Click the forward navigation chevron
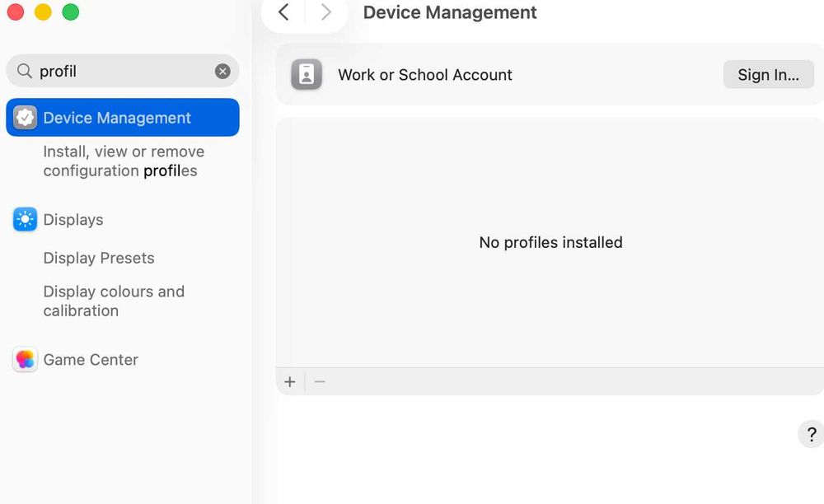Image resolution: width=824 pixels, height=504 pixels. pos(325,12)
